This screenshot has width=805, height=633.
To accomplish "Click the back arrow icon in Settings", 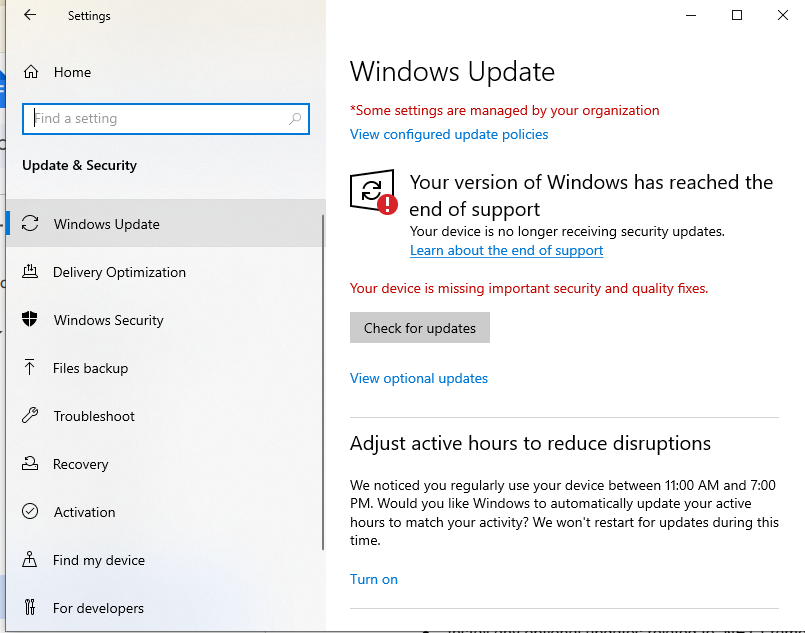I will click(30, 16).
